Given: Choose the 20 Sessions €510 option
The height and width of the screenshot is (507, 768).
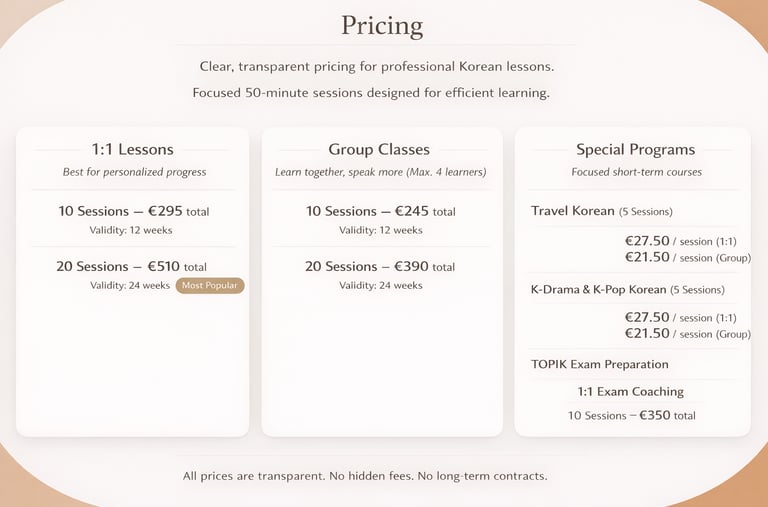Looking at the screenshot, I should (x=132, y=266).
